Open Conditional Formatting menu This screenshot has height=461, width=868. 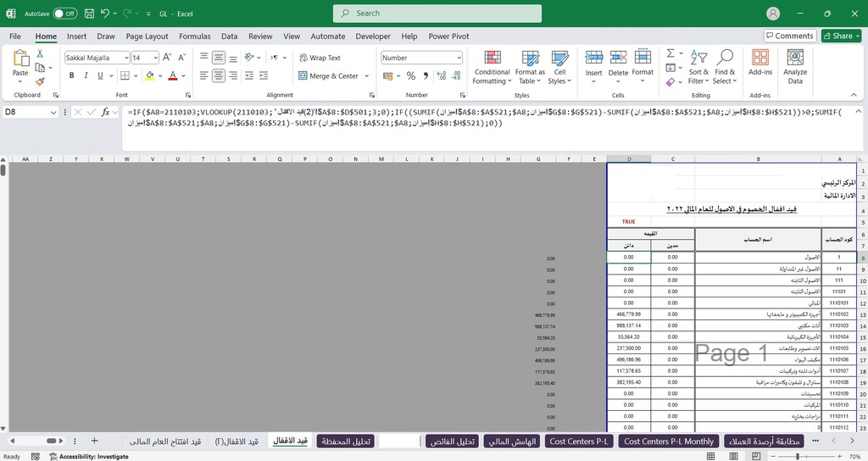492,68
